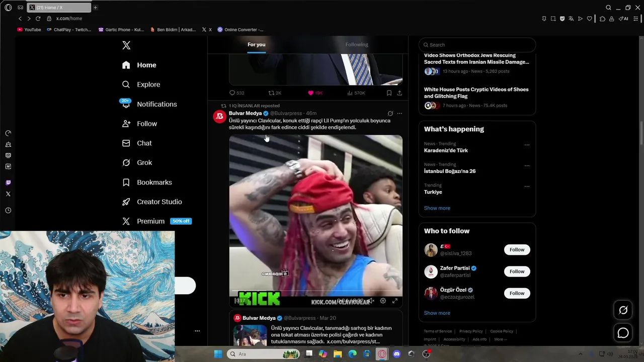Open Creator Studio from the sidebar
This screenshot has width=644, height=362.
152,202
